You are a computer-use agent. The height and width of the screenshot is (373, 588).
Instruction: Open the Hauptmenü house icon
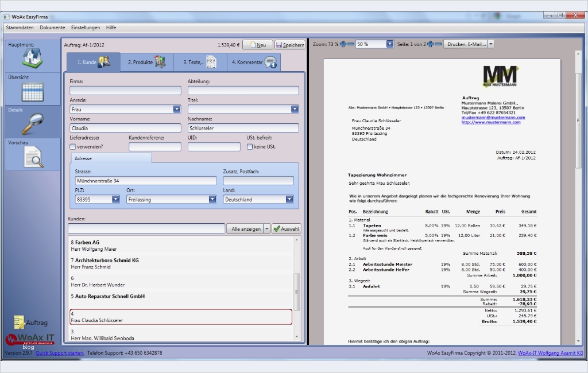coord(33,59)
